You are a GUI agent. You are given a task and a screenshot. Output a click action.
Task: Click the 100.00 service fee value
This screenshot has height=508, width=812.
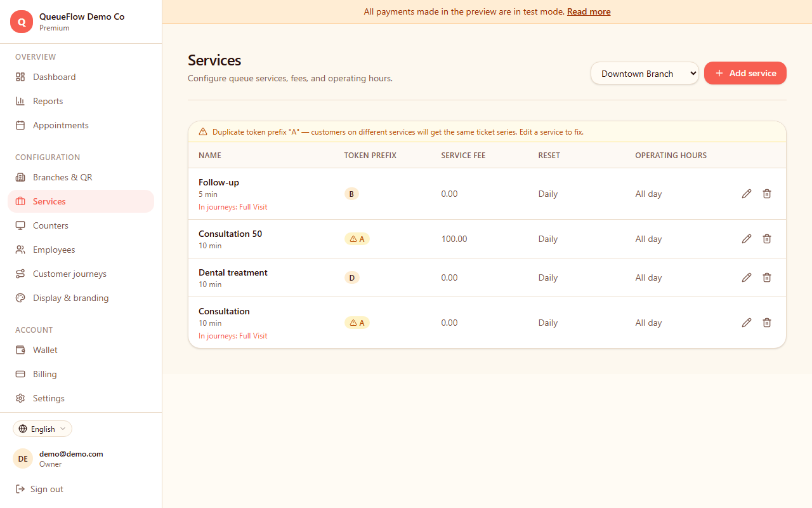[454, 239]
